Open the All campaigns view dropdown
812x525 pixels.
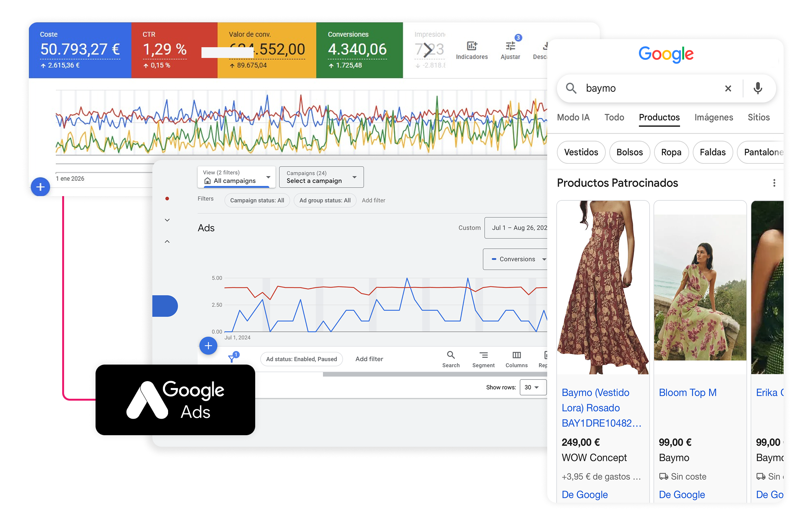click(236, 177)
